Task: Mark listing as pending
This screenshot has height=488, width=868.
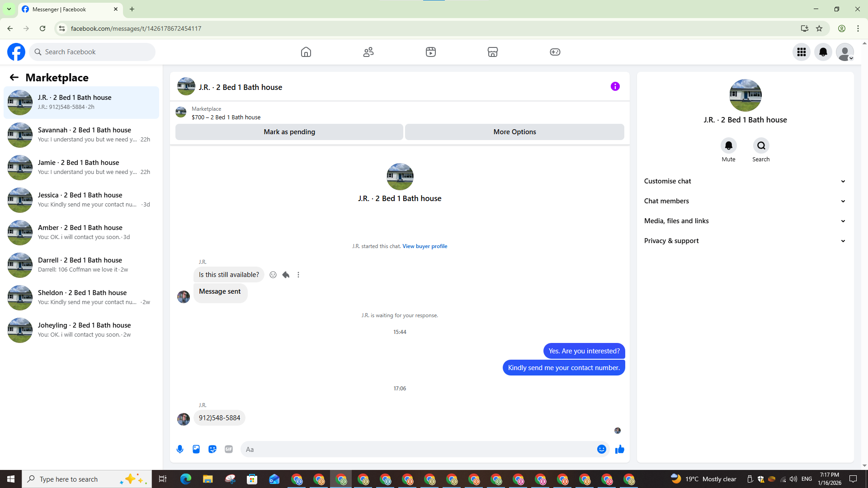Action: pos(289,132)
